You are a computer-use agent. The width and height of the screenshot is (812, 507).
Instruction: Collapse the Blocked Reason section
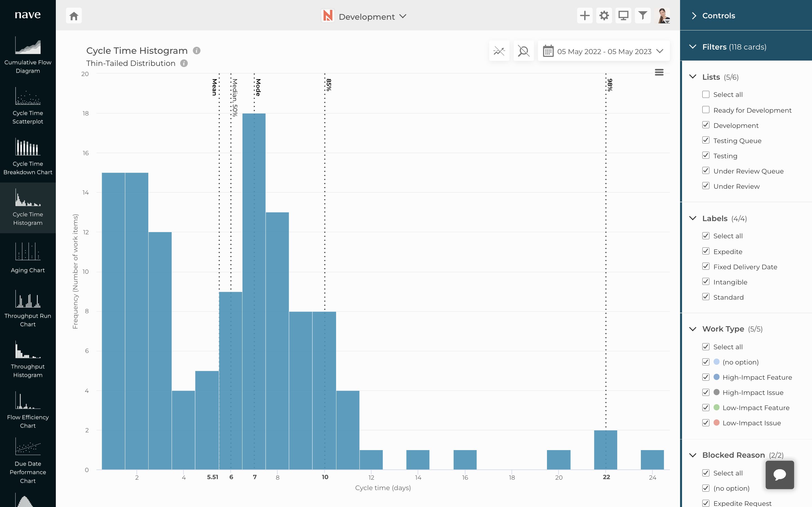[693, 455]
